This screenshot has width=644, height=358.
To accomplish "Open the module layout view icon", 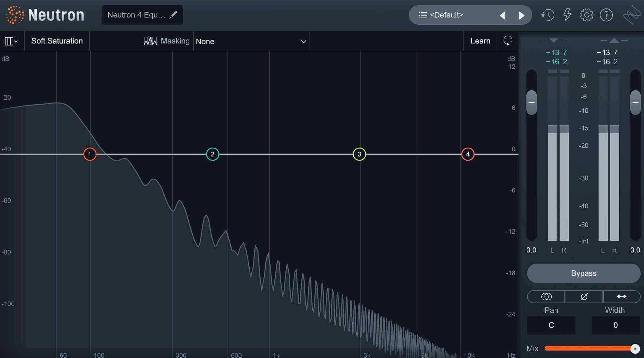I will tap(11, 41).
